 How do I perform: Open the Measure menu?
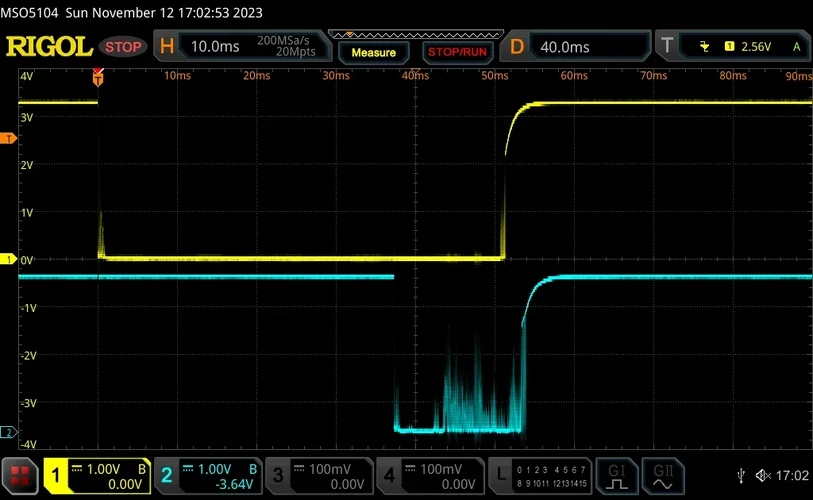[x=373, y=52]
